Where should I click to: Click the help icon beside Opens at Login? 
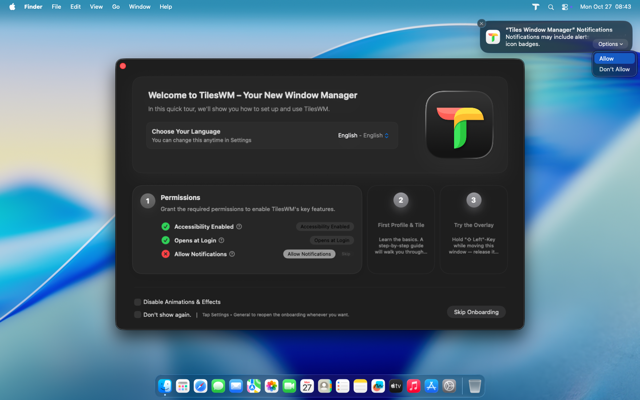(x=221, y=240)
